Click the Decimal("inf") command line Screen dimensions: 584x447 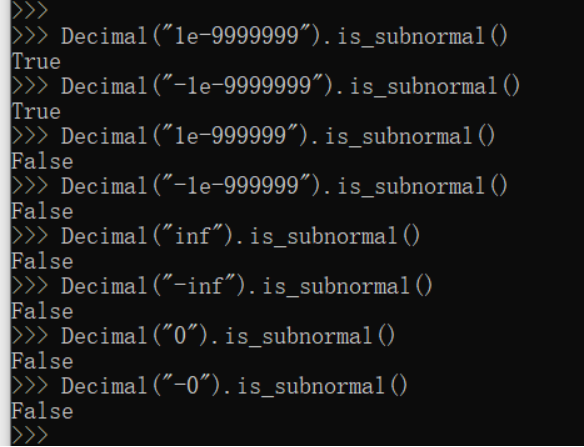coord(216,237)
